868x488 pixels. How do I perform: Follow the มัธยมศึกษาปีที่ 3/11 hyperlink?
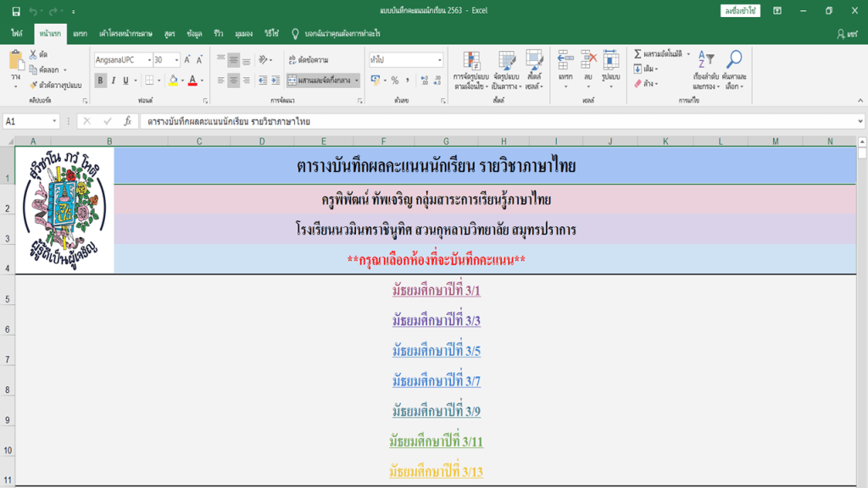[436, 441]
